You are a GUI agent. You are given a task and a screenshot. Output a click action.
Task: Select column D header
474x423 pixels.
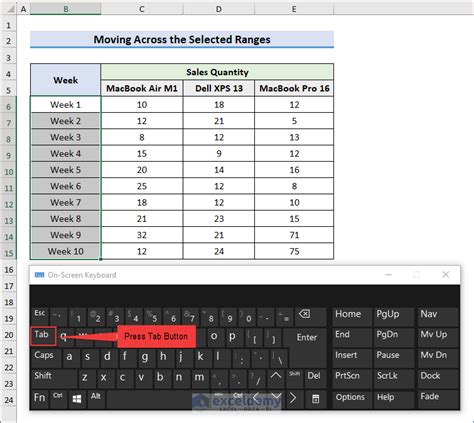(219, 9)
